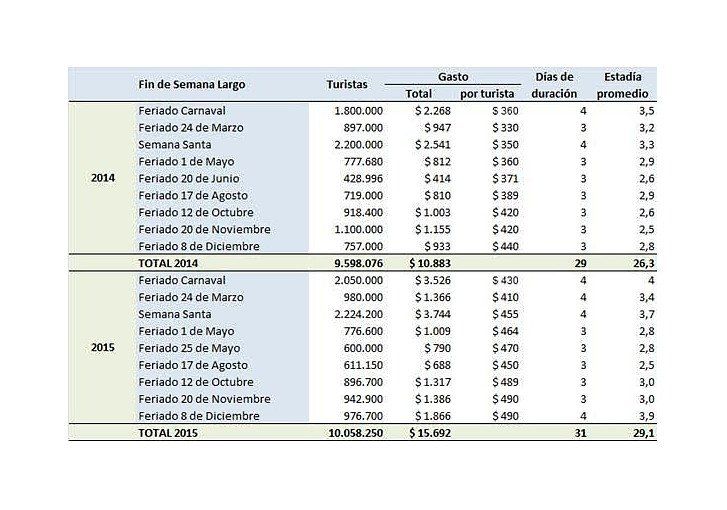727x510 pixels.
Task: Select the 9.598.076 tourists total cell
Action: pyautogui.click(x=355, y=263)
